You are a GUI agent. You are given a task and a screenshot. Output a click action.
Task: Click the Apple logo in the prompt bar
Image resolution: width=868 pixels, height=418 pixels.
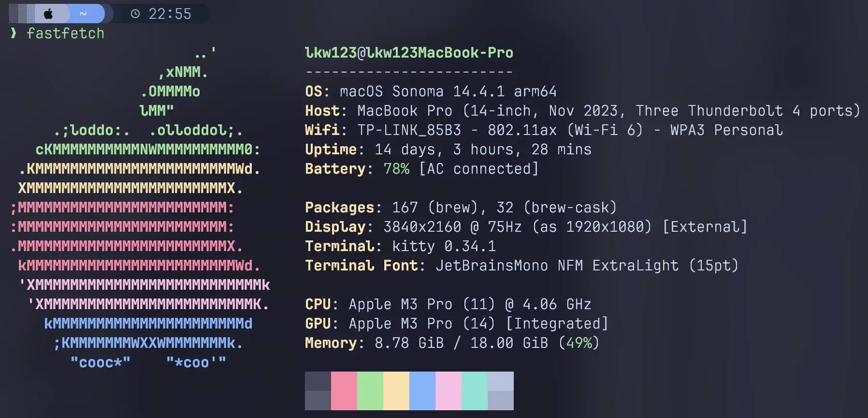(x=48, y=14)
